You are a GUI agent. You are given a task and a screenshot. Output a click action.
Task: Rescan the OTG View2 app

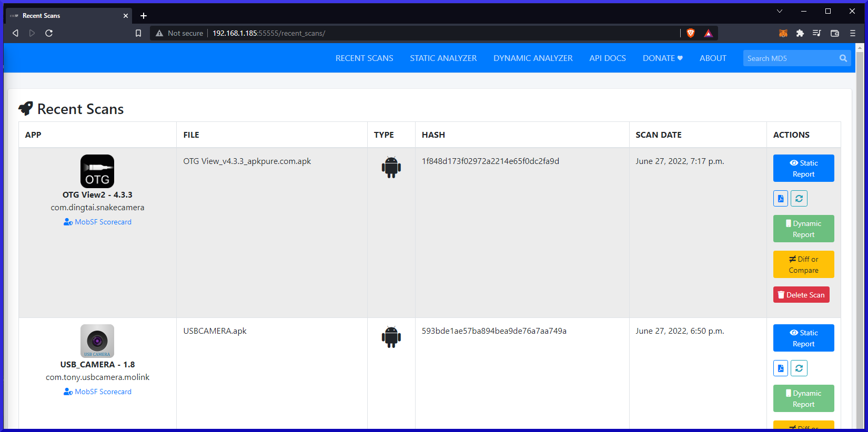pyautogui.click(x=799, y=199)
